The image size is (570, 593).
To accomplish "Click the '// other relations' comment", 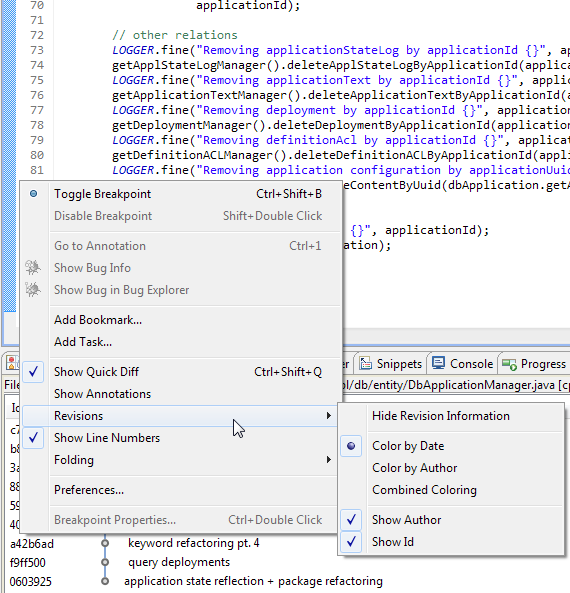I will 175,35.
